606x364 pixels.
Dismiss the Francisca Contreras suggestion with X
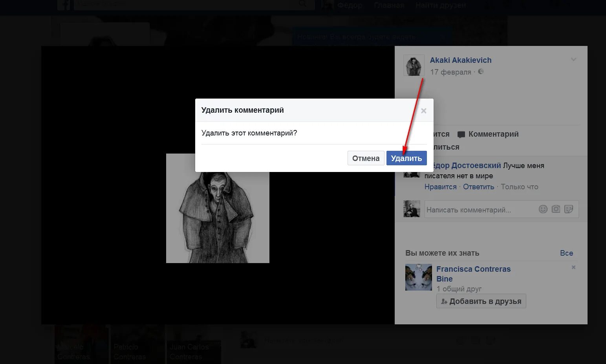[573, 267]
